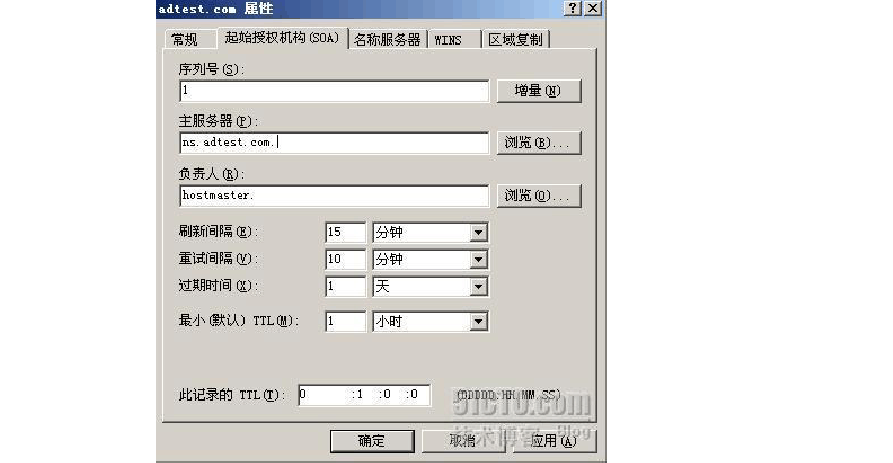Click the 刷新间隔 value box
893x463 pixels.
[x=345, y=232]
